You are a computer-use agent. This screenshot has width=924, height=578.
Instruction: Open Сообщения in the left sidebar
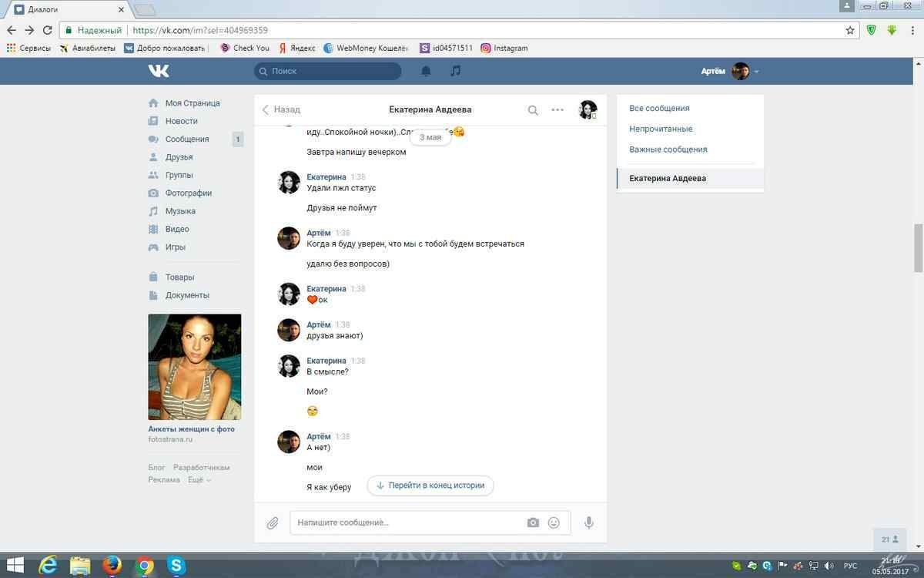tap(186, 139)
